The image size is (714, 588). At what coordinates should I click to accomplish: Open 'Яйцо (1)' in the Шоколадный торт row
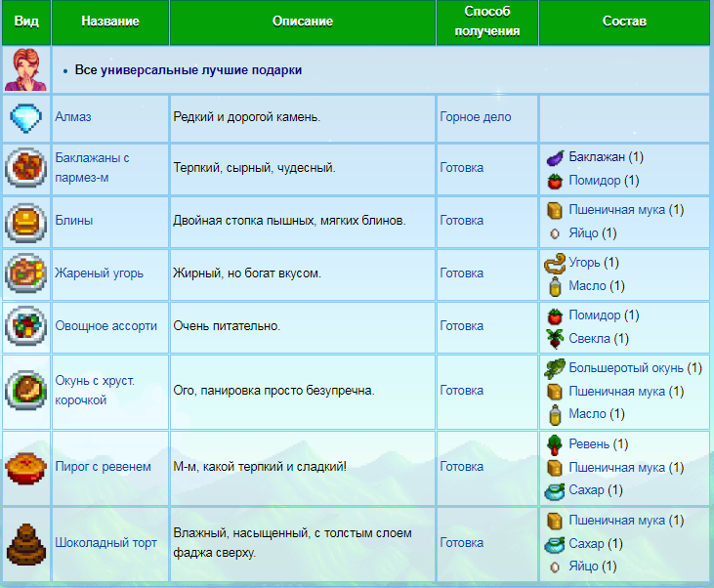[x=593, y=567]
